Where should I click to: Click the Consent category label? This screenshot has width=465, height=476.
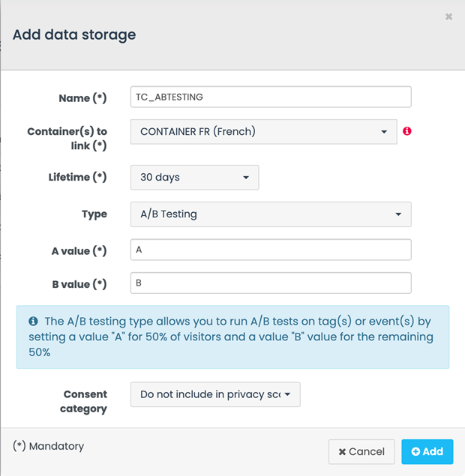tap(85, 401)
